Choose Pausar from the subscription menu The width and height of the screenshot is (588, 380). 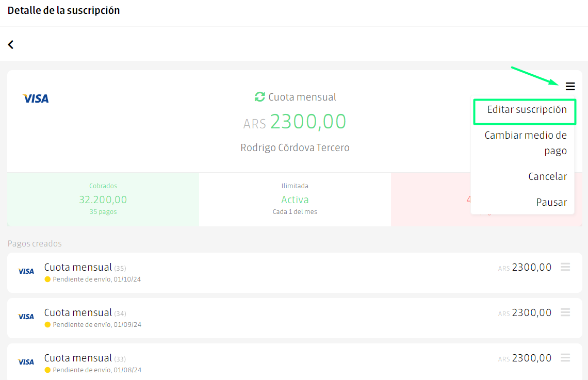(x=551, y=202)
